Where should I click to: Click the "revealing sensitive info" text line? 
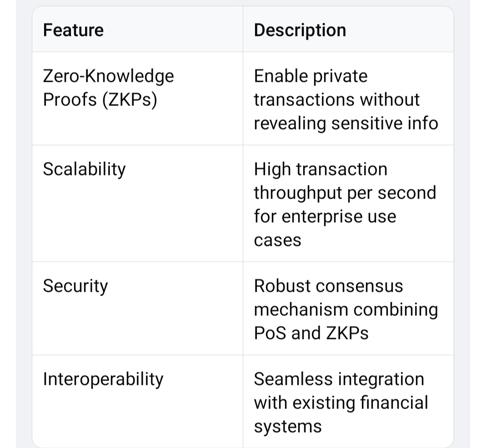click(346, 123)
